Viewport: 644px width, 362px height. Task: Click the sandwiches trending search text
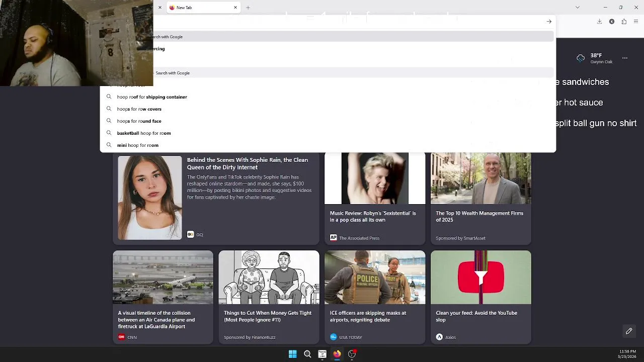coord(583,82)
